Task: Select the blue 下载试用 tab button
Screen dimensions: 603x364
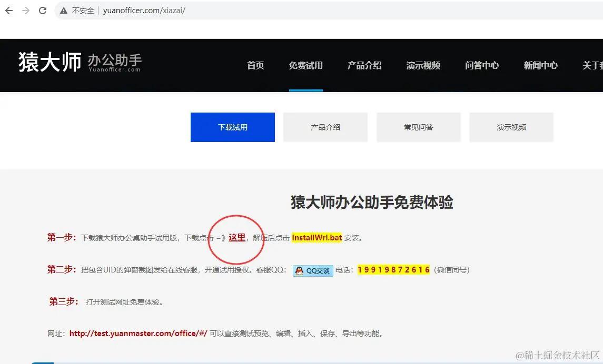Action: (x=232, y=127)
